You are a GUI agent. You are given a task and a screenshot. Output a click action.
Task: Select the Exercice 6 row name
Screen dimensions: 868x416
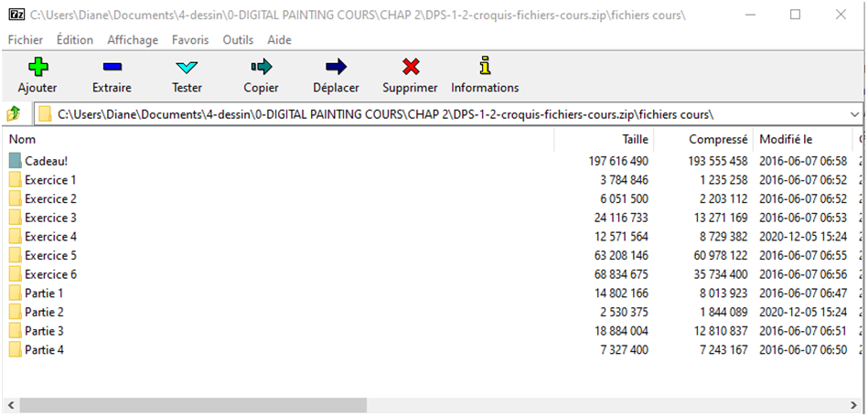[x=50, y=274]
